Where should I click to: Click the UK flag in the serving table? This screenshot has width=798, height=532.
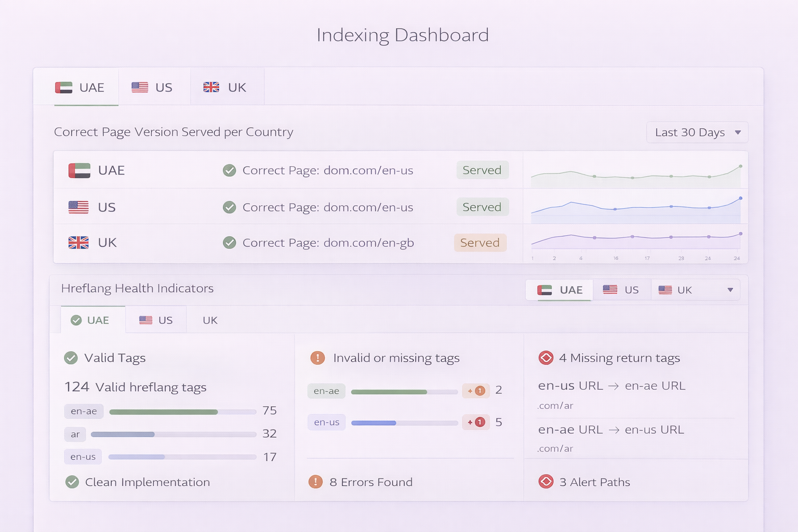(78, 242)
